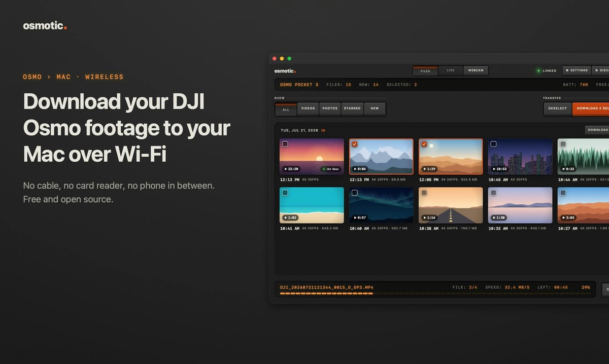
Task: Click the FILES: 15 counter
Action: tap(339, 85)
